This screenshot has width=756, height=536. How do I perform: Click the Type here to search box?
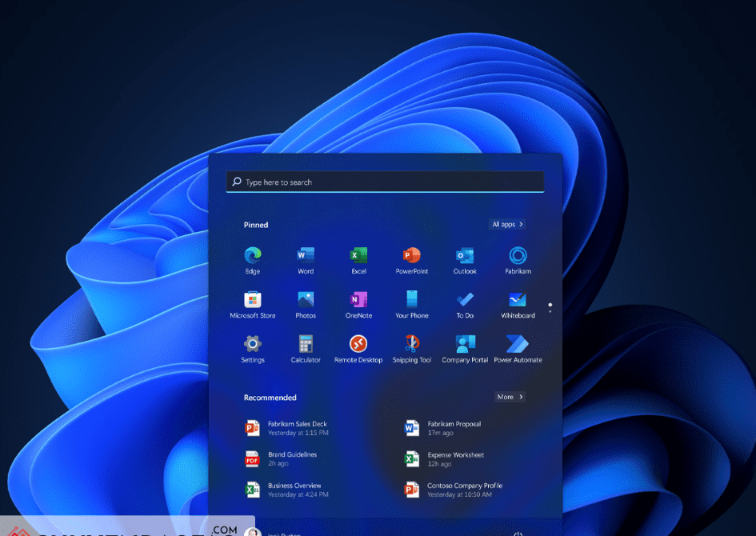point(385,182)
